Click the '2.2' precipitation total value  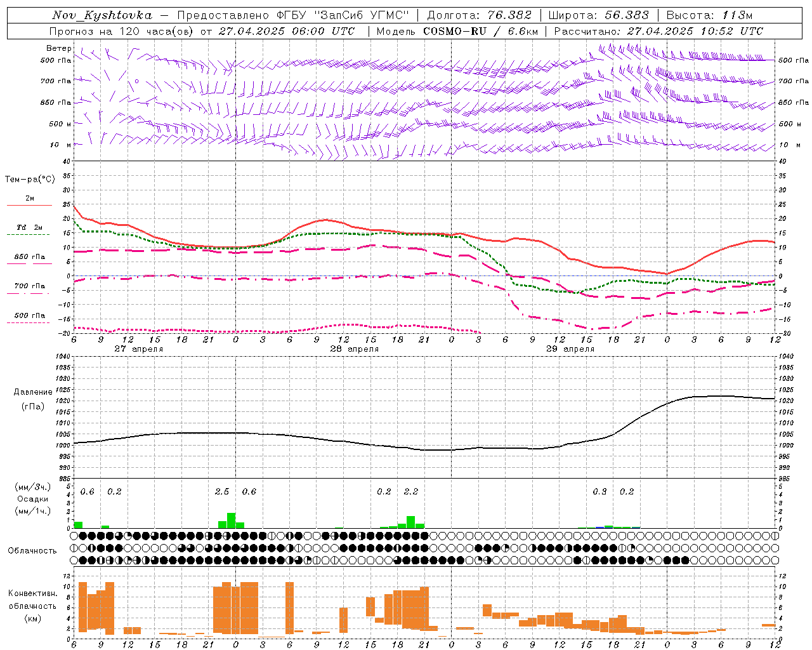(411, 492)
